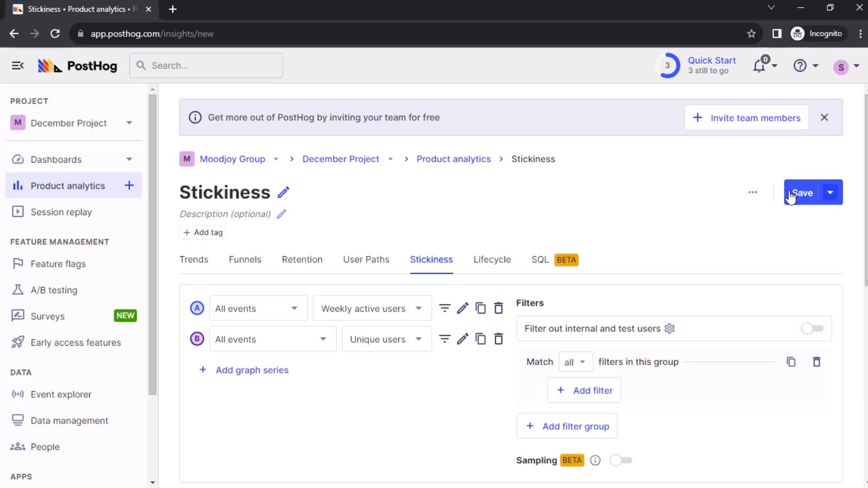Click the Quick Start progress circle
The image size is (868, 488).
point(667,66)
